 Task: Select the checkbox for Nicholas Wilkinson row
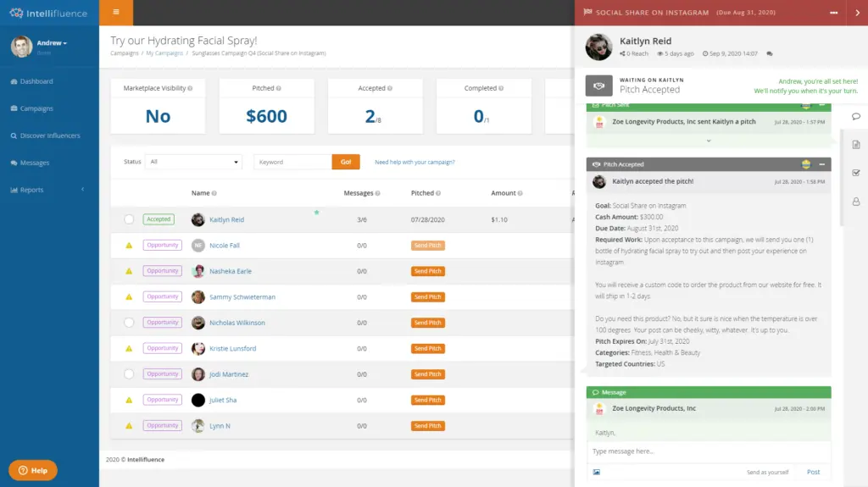[129, 323]
